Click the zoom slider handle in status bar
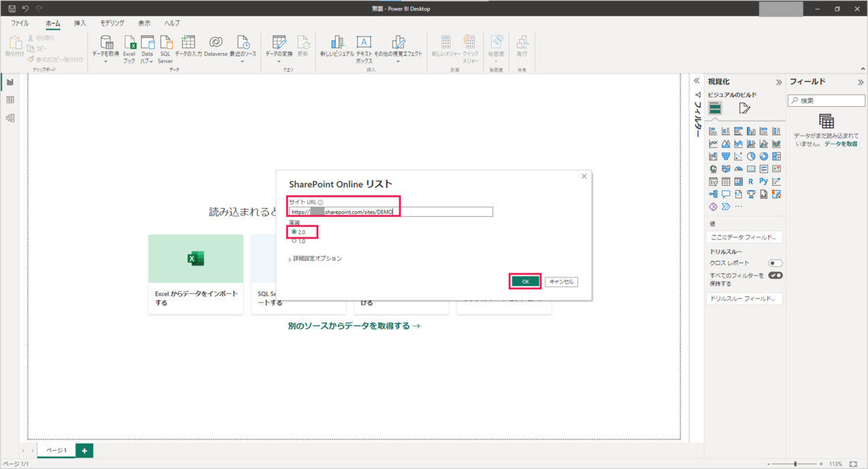This screenshot has width=868, height=469. [x=795, y=463]
